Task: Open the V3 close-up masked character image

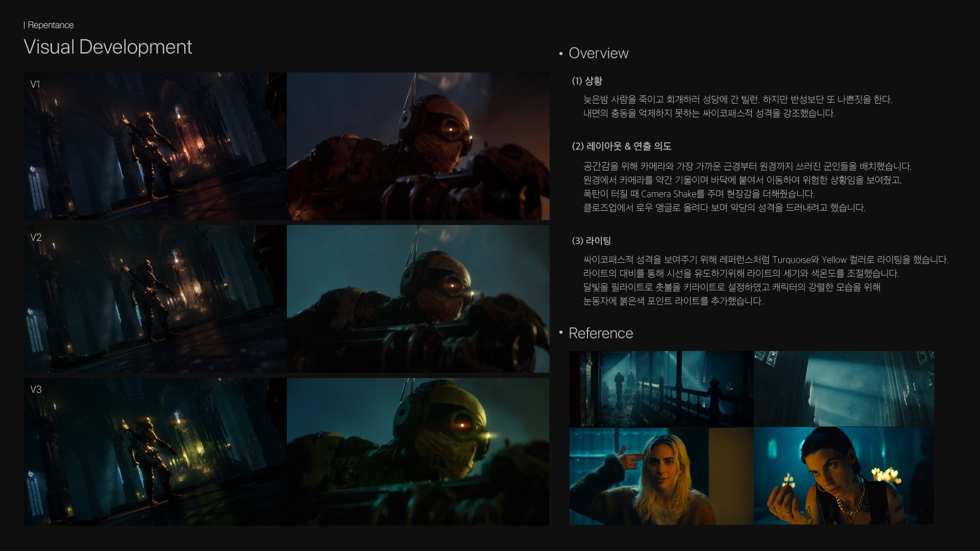Action: [418, 452]
